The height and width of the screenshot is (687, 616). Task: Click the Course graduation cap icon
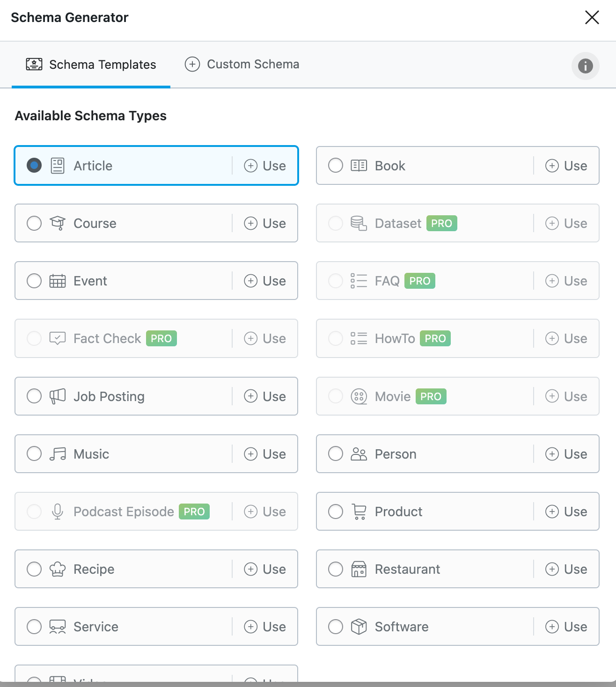pyautogui.click(x=58, y=223)
